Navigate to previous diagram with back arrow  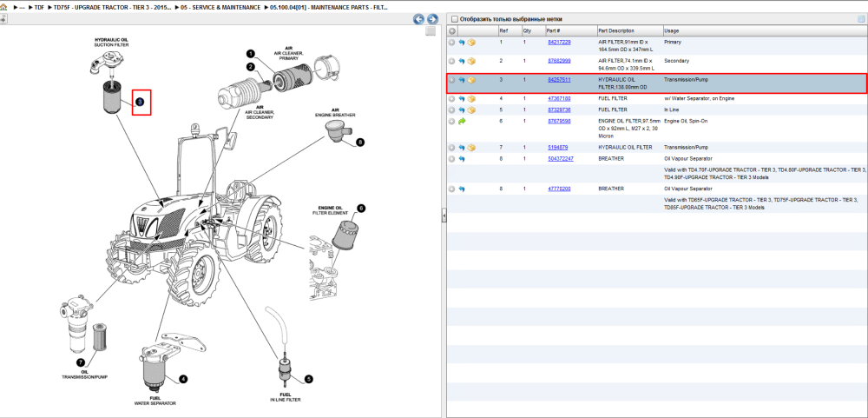(x=419, y=19)
